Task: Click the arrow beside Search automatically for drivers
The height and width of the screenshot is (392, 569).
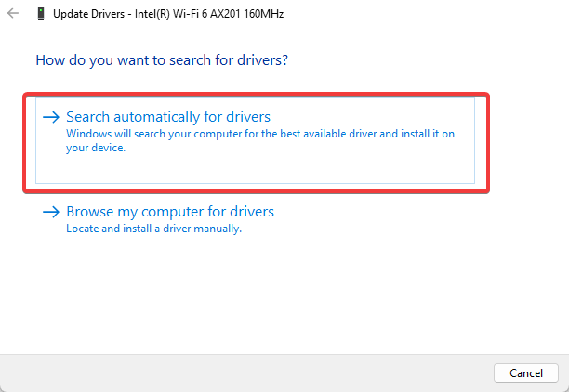Action: coord(51,117)
